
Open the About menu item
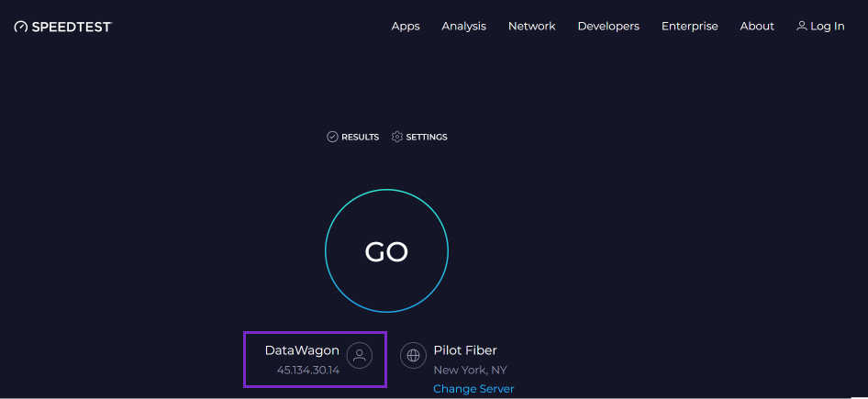757,26
